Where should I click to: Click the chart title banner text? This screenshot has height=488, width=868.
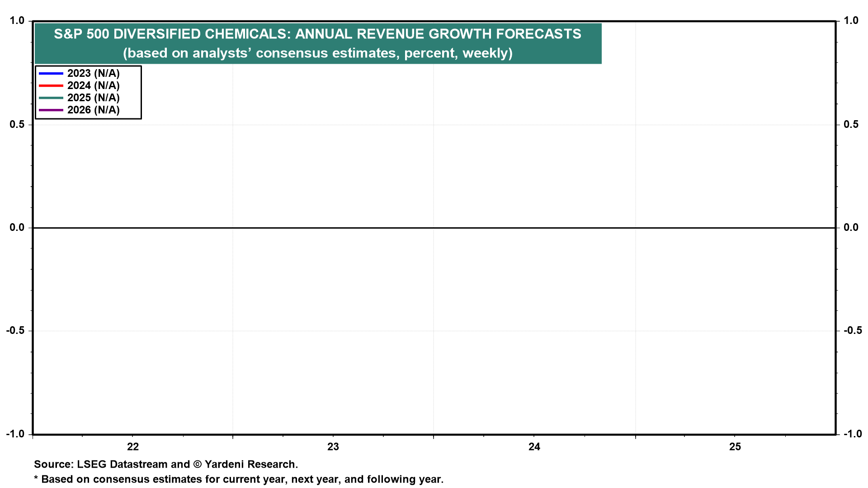pyautogui.click(x=317, y=34)
